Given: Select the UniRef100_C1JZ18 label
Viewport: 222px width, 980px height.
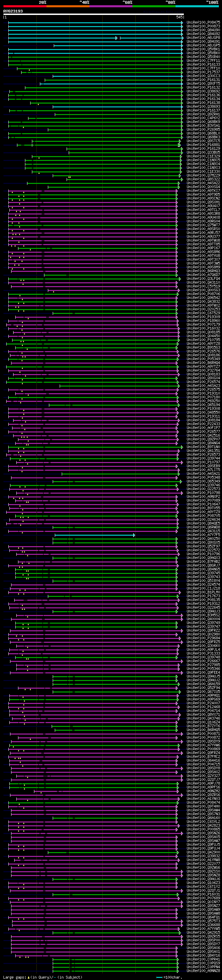Looking at the screenshot, I should click(203, 589).
